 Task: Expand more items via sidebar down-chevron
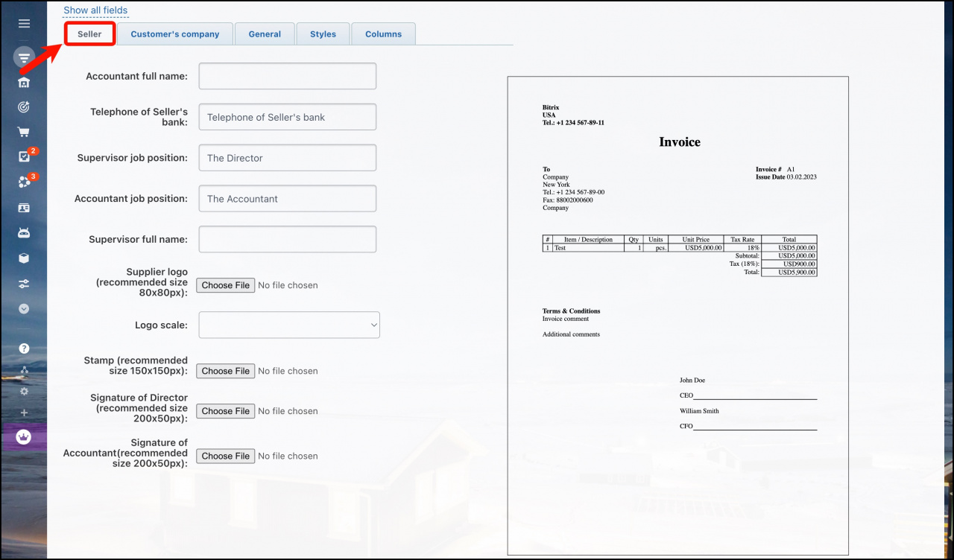pyautogui.click(x=24, y=308)
